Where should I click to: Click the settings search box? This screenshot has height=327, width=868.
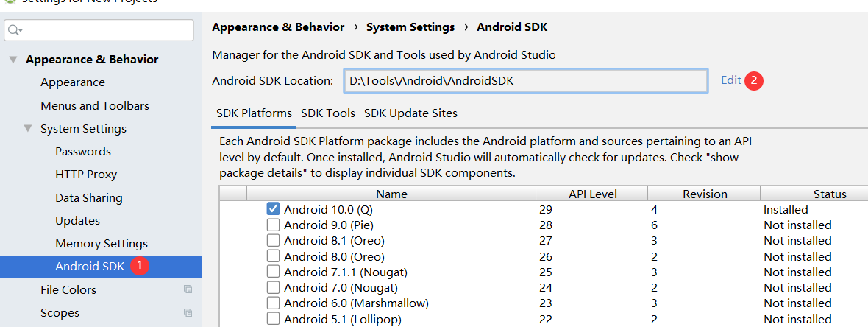tap(99, 30)
